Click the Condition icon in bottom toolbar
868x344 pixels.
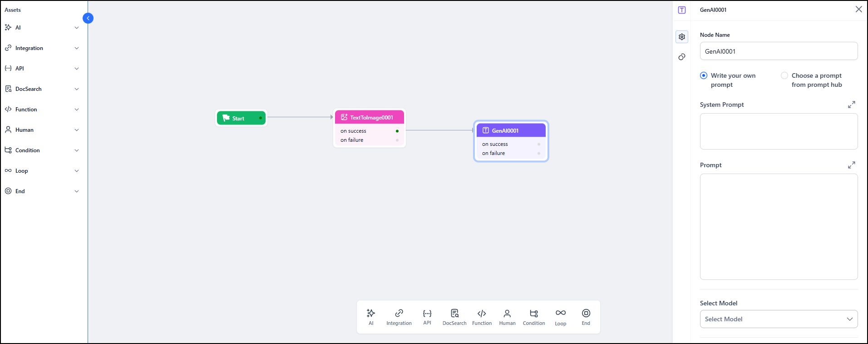(x=533, y=317)
